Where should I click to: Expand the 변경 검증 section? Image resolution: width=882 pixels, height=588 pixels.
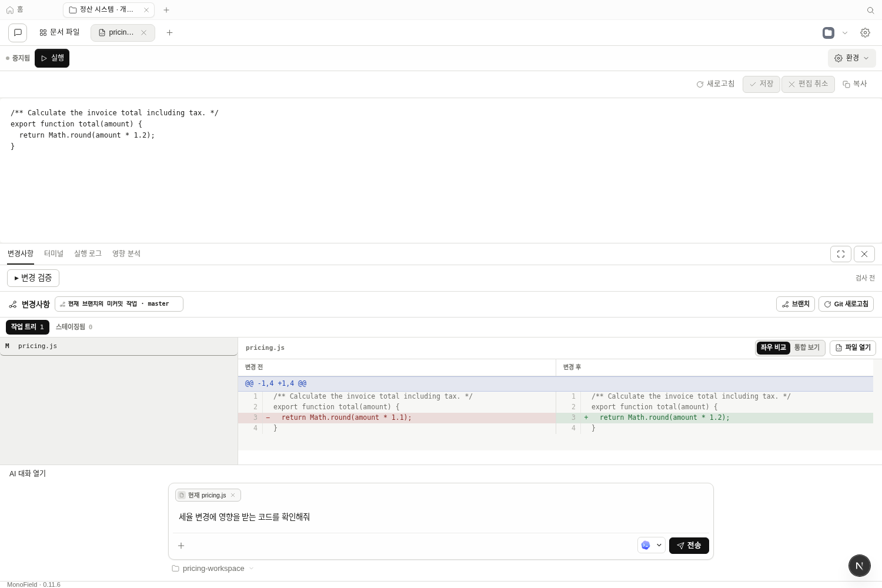tap(33, 278)
